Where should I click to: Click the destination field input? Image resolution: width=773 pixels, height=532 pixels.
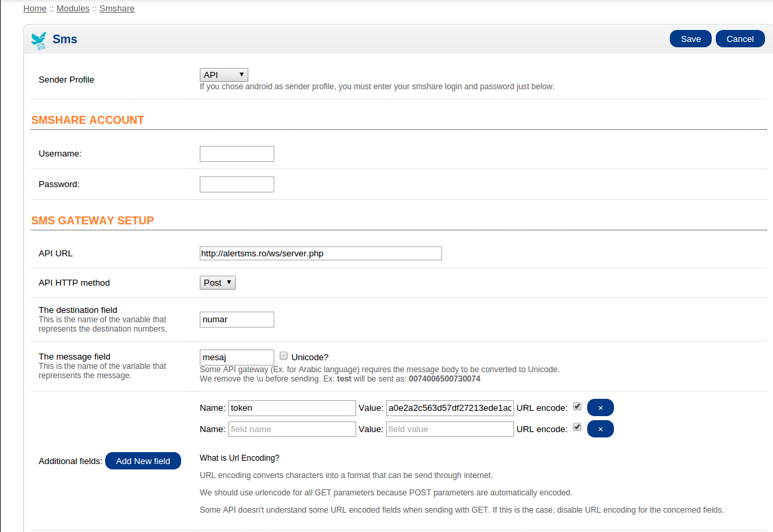pyautogui.click(x=237, y=320)
